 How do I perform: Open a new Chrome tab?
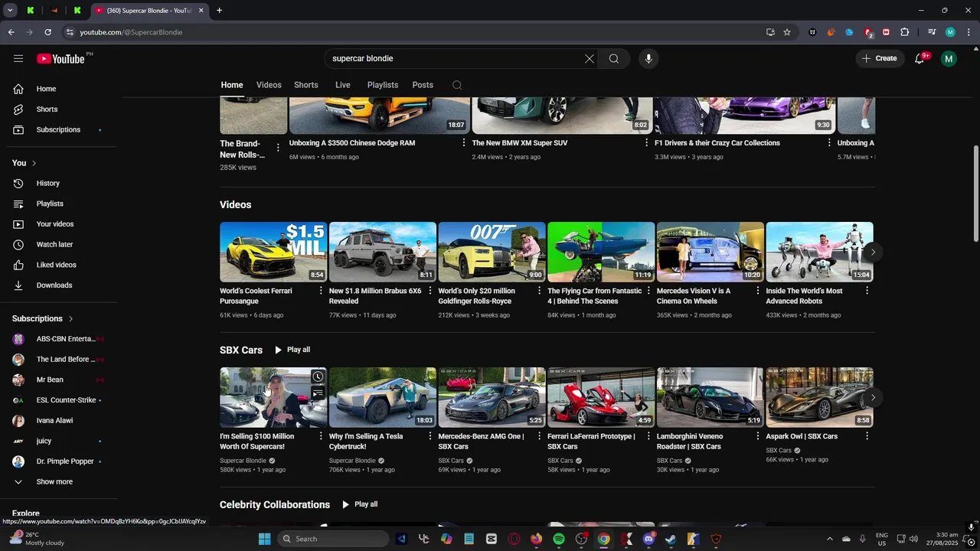pos(219,10)
